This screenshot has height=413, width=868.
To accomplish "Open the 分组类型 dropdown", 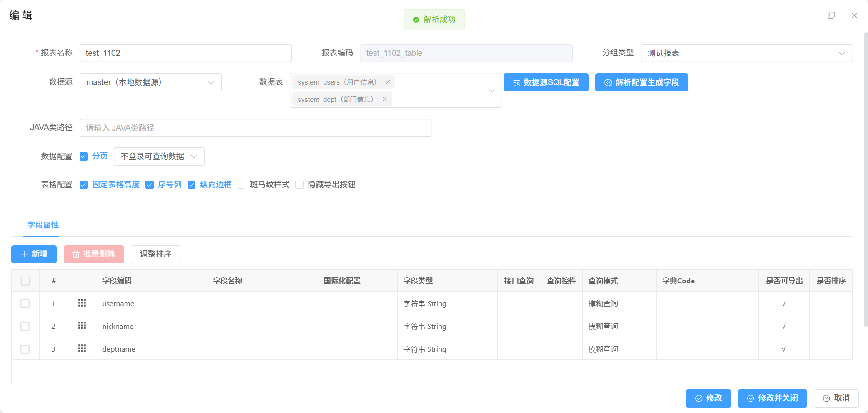I will click(x=746, y=53).
